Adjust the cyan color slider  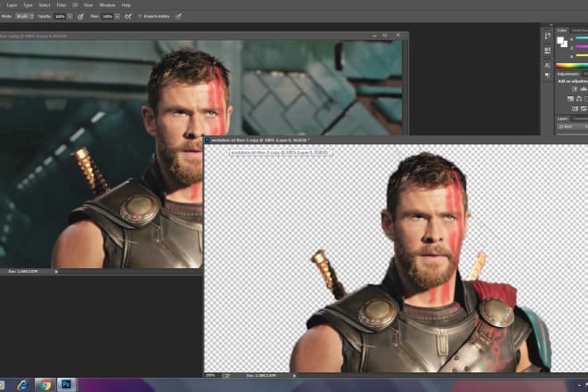coord(582,38)
